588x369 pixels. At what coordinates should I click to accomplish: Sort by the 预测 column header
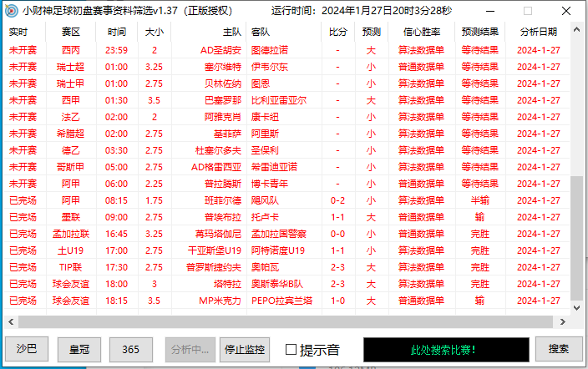tap(371, 33)
